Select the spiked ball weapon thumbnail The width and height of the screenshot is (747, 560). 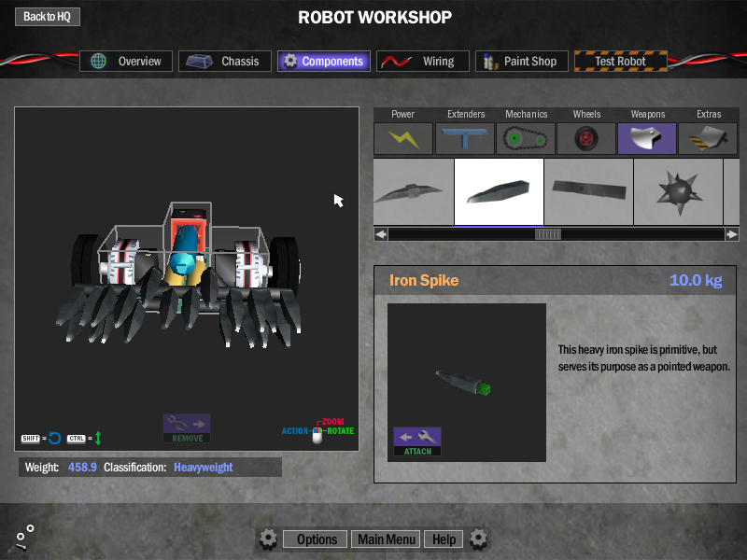coord(679,191)
